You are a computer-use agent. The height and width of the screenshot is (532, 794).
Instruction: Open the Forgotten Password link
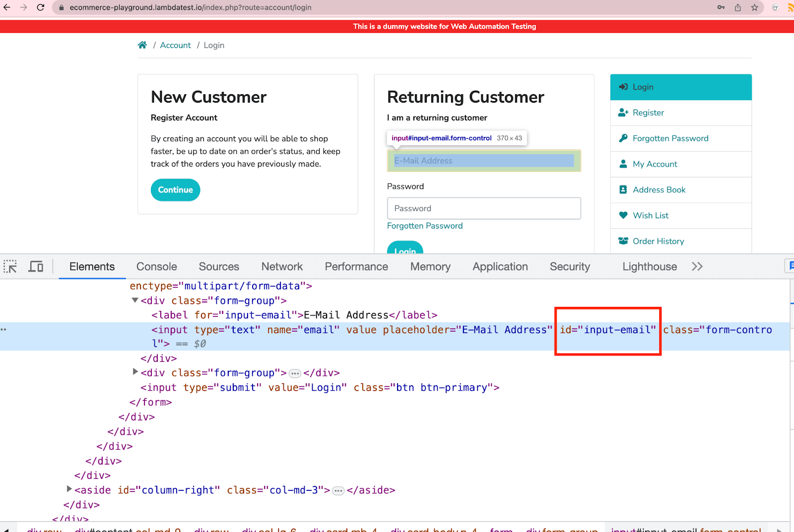pyautogui.click(x=425, y=226)
